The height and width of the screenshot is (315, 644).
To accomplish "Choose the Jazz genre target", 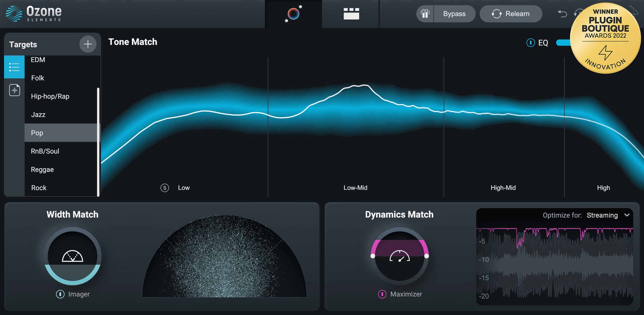I will click(38, 115).
